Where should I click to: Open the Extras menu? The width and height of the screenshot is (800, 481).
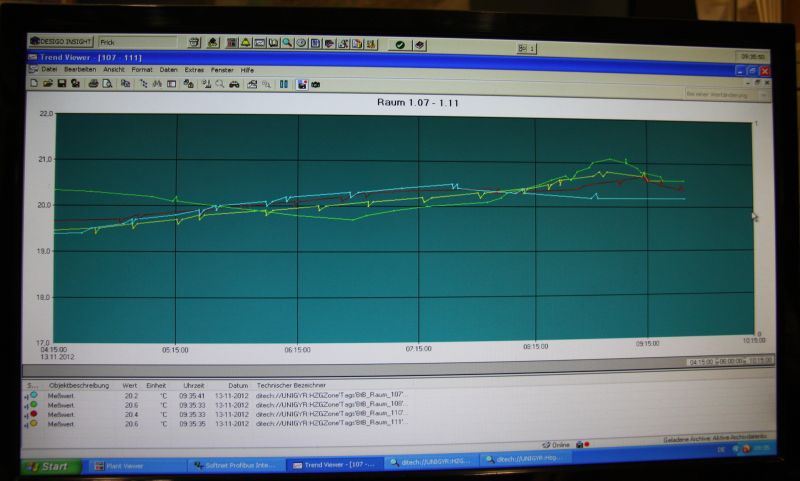point(194,70)
